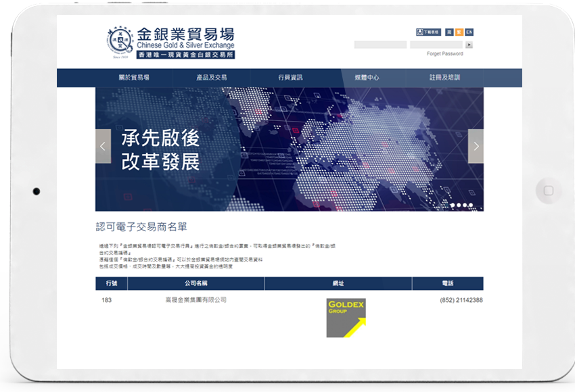Select the second carousel indicator dot
Screen dimensions: 575x392
[x=459, y=205]
